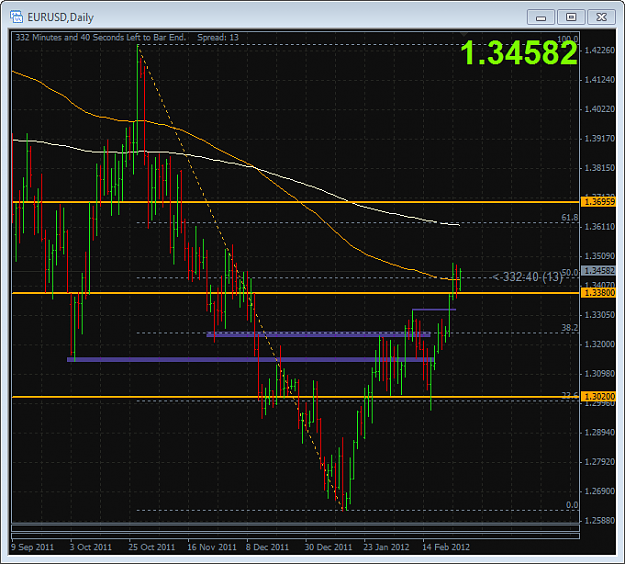Screen dimensions: 625x564
Task: Select the Fibonacci 50.0 level label
Action: (570, 273)
